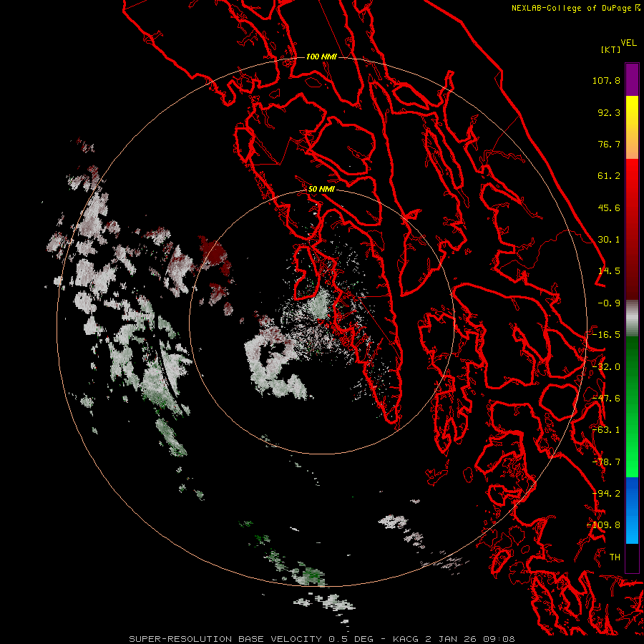This screenshot has width=644, height=644.
Task: Pick the black TH segment of color bar
Action: click(x=632, y=557)
